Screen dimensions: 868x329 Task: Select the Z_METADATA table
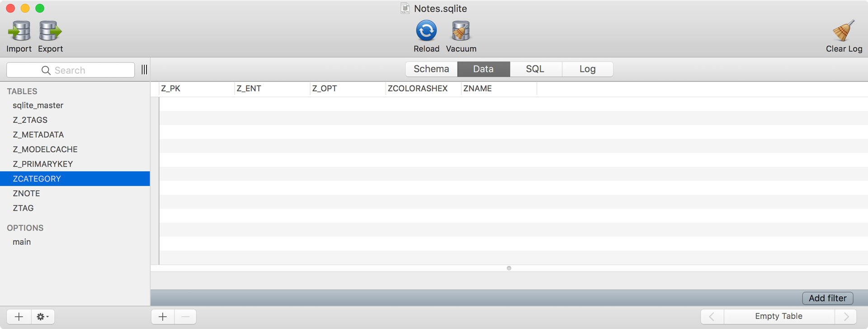tap(75, 135)
